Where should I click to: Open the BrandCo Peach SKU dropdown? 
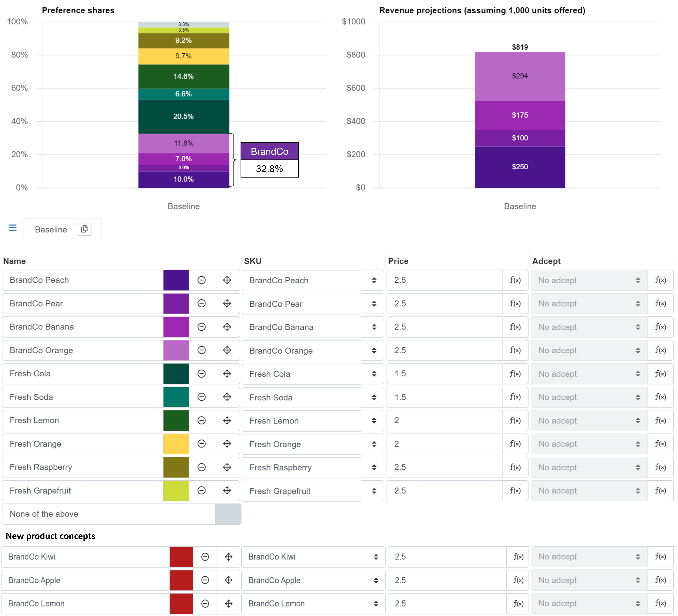click(x=313, y=280)
